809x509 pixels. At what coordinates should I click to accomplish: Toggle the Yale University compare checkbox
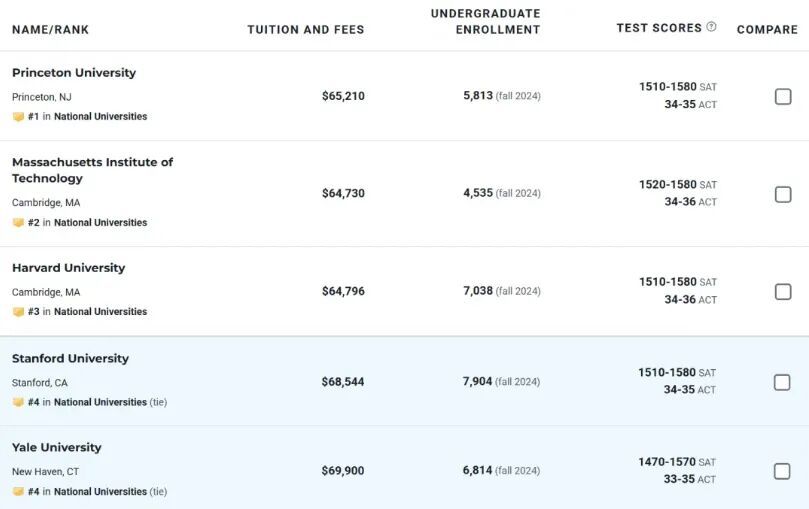783,471
